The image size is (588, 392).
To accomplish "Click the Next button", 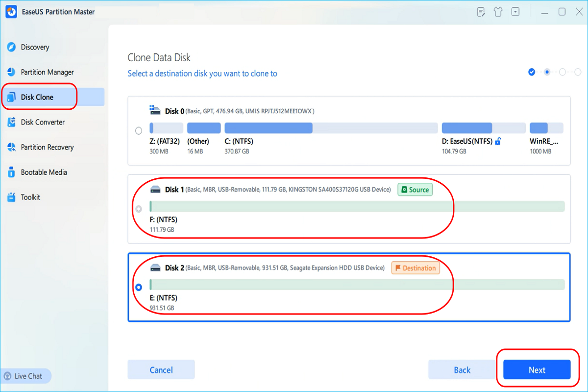I will click(x=537, y=370).
